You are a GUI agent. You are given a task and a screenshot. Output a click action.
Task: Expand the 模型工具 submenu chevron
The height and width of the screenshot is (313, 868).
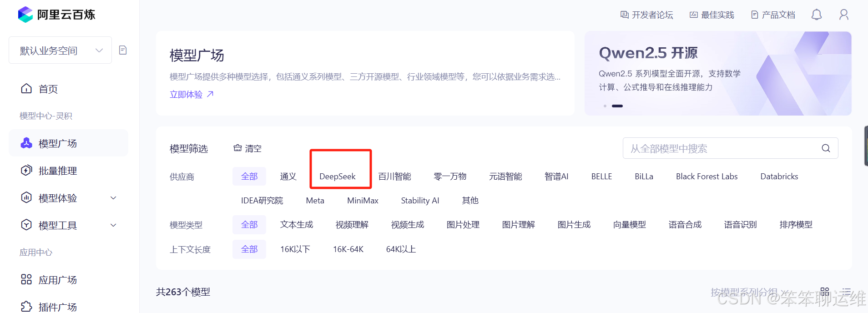tap(114, 225)
